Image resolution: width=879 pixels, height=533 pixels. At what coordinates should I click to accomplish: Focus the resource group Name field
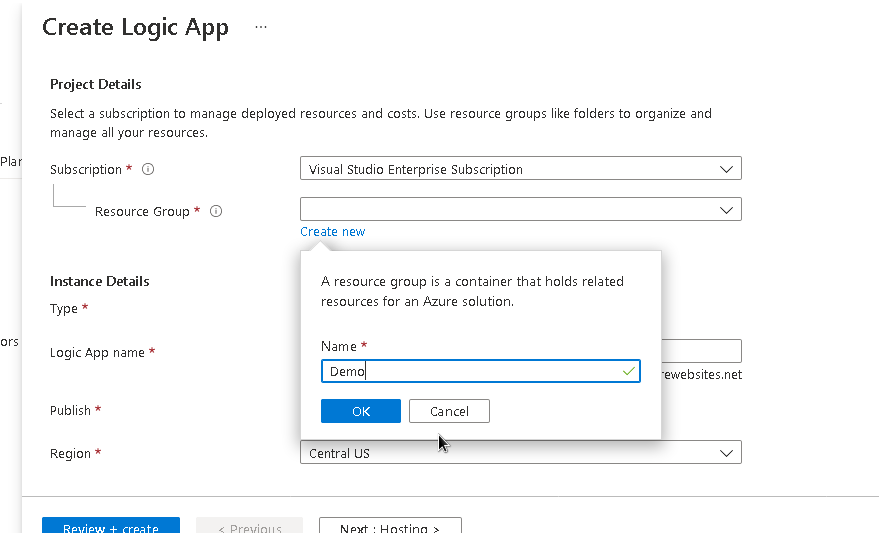click(x=480, y=371)
